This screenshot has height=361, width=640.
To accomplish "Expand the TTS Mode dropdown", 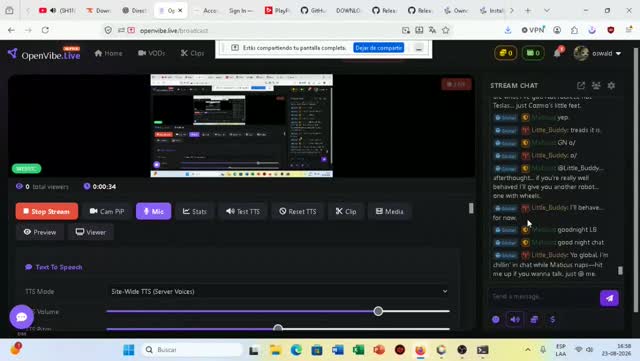I will tap(279, 291).
